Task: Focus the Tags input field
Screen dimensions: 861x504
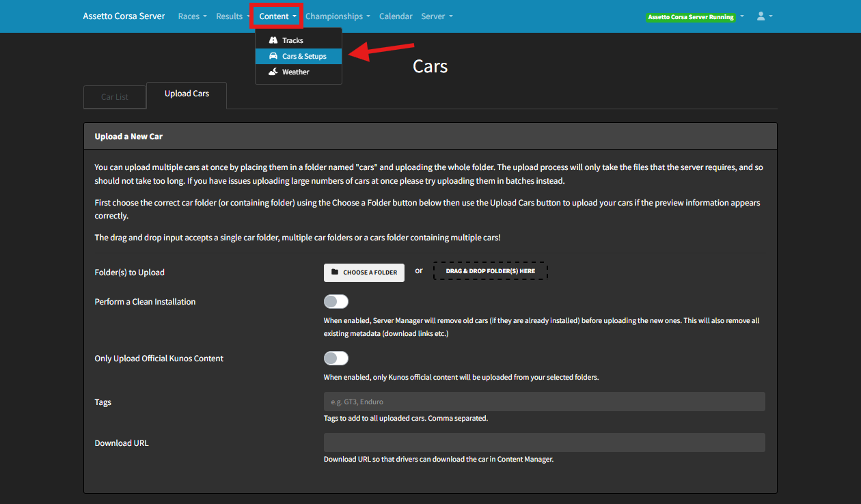Action: point(545,402)
